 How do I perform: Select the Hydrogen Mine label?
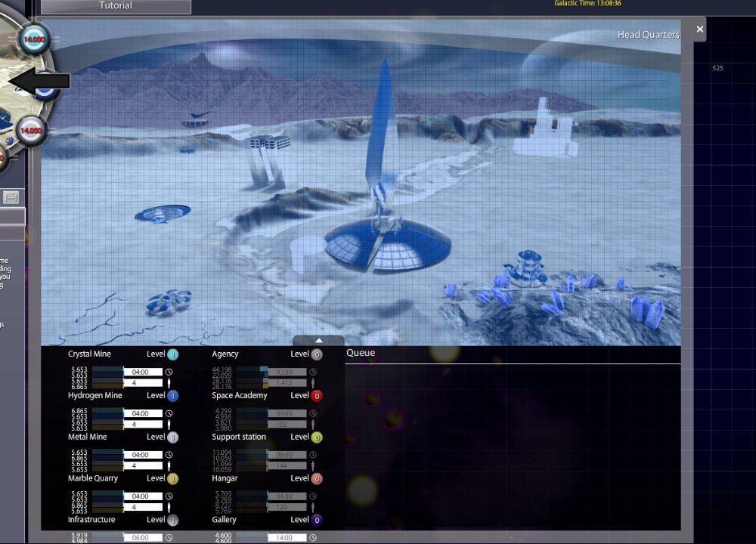(x=95, y=396)
